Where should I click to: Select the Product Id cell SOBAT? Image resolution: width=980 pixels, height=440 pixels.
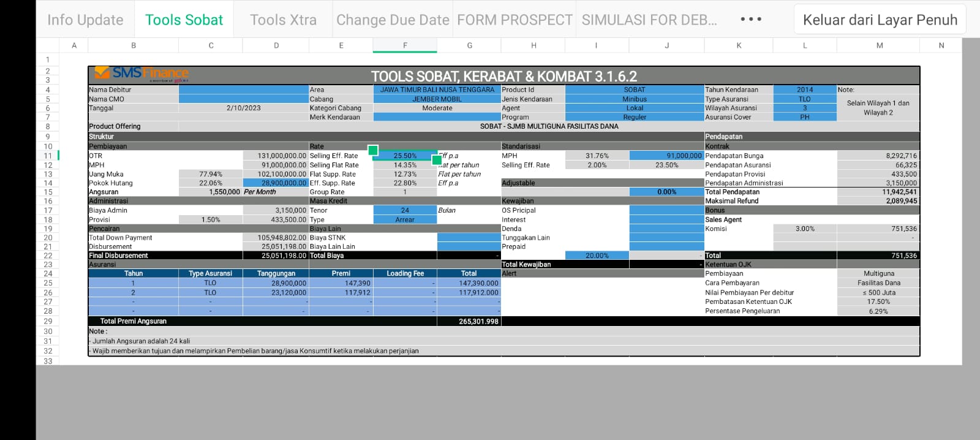[x=635, y=89]
